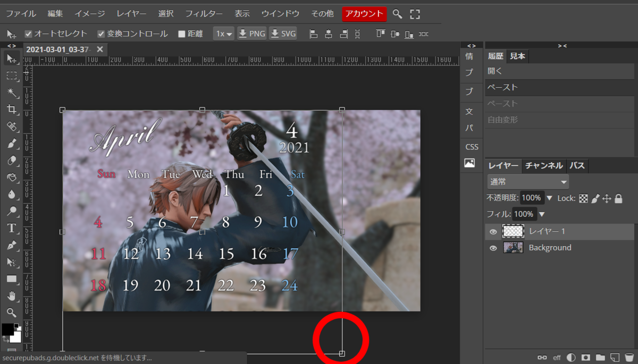Select the Spot Healing Brush tool
Image resolution: width=638 pixels, height=364 pixels.
(x=12, y=126)
